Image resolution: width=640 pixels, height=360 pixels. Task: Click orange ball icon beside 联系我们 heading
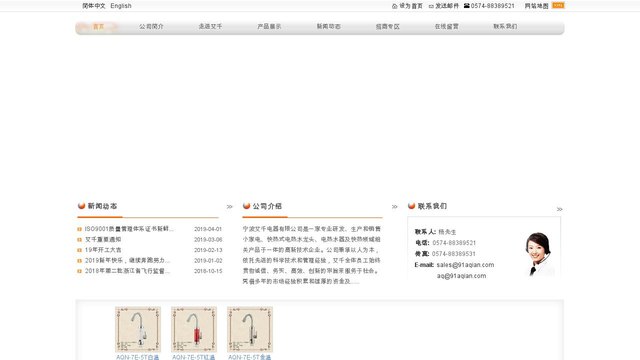click(411, 206)
